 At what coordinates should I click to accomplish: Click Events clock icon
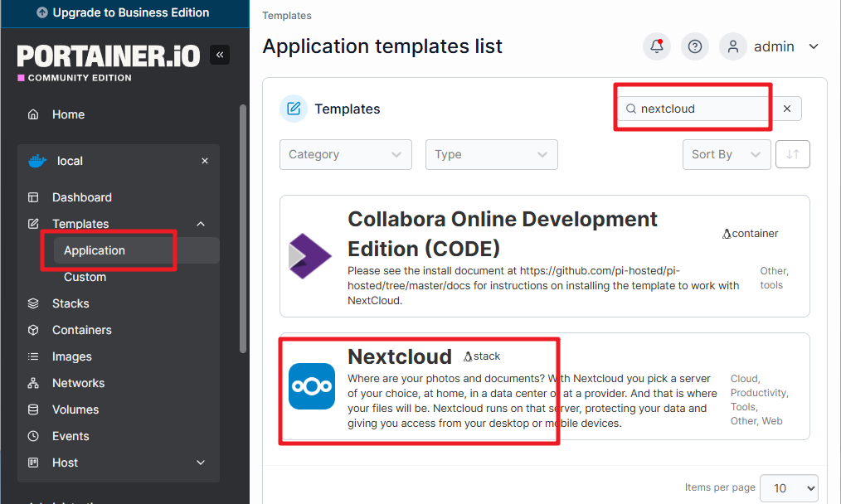(x=33, y=436)
